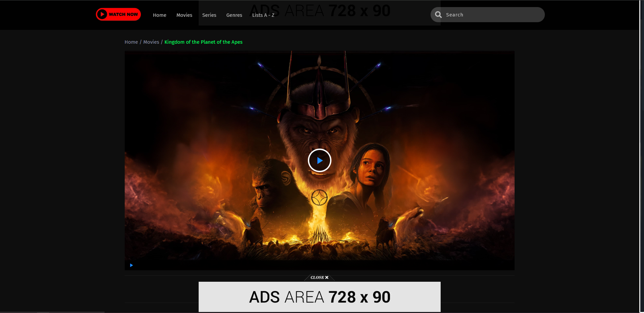Click the bottom ADS AREA banner
This screenshot has height=313, width=644.
pos(319,297)
